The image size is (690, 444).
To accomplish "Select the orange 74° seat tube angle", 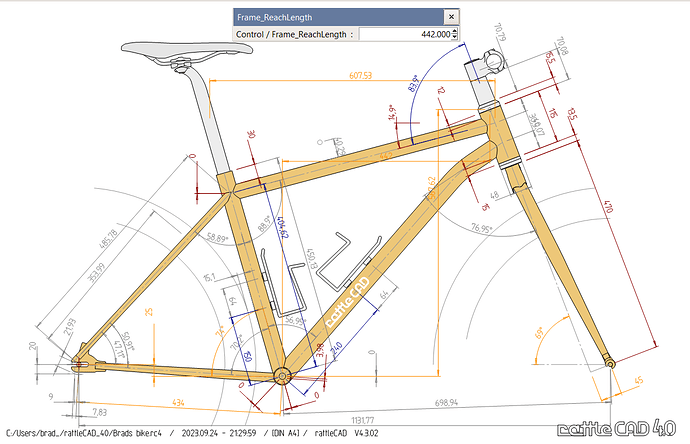I will pyautogui.click(x=220, y=331).
